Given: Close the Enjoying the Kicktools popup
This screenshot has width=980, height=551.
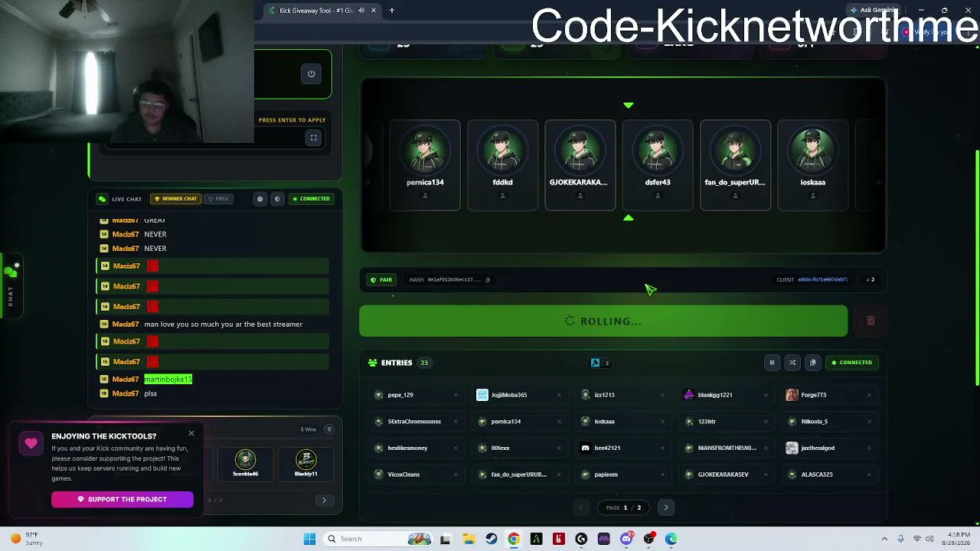Looking at the screenshot, I should pos(191,434).
